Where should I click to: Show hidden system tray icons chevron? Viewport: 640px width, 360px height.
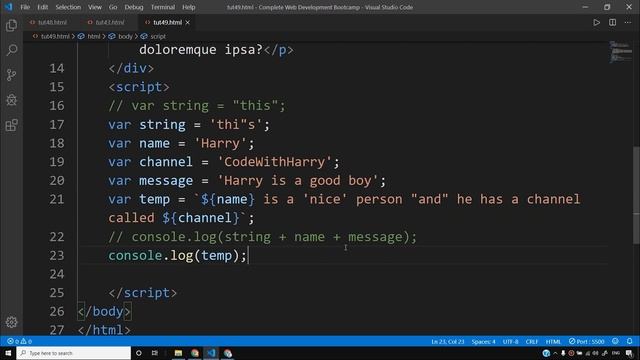click(x=555, y=353)
